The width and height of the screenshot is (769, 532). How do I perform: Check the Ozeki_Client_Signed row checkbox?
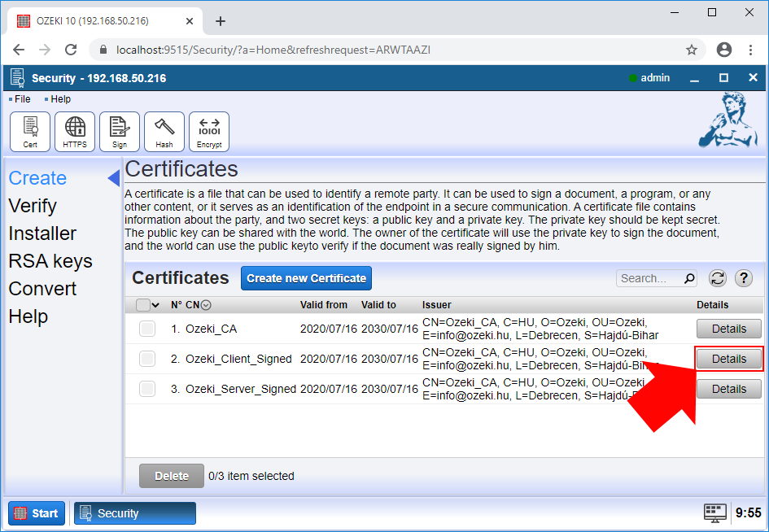(x=147, y=359)
